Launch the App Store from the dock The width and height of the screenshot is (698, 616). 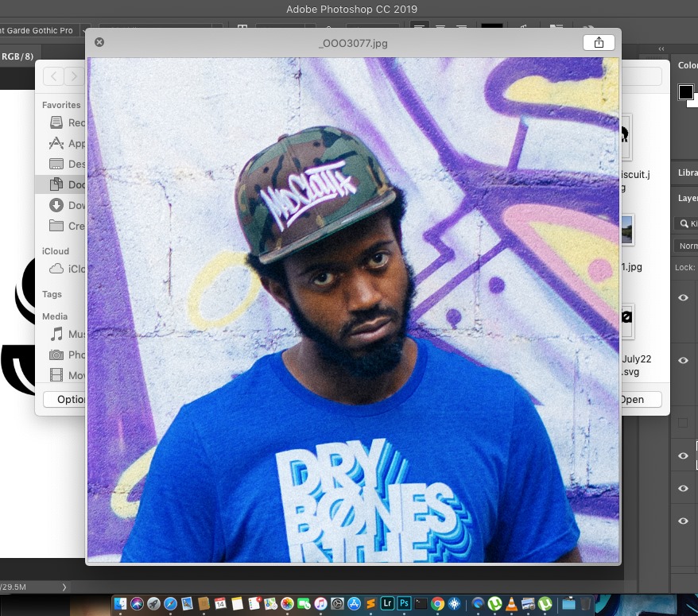click(x=355, y=604)
